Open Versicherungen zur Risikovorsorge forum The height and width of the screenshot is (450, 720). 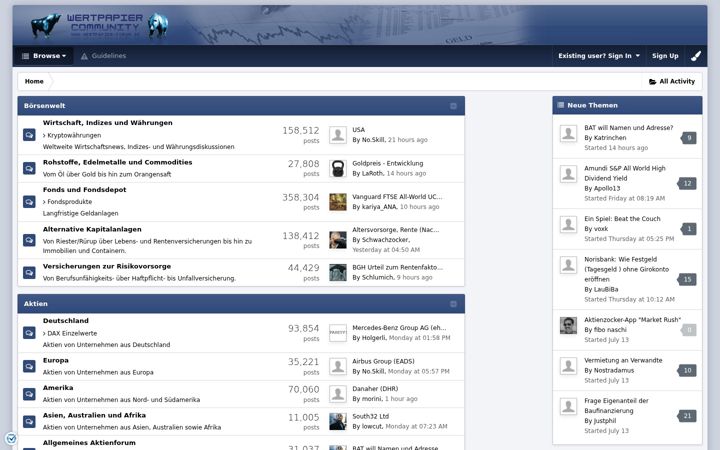[107, 266]
